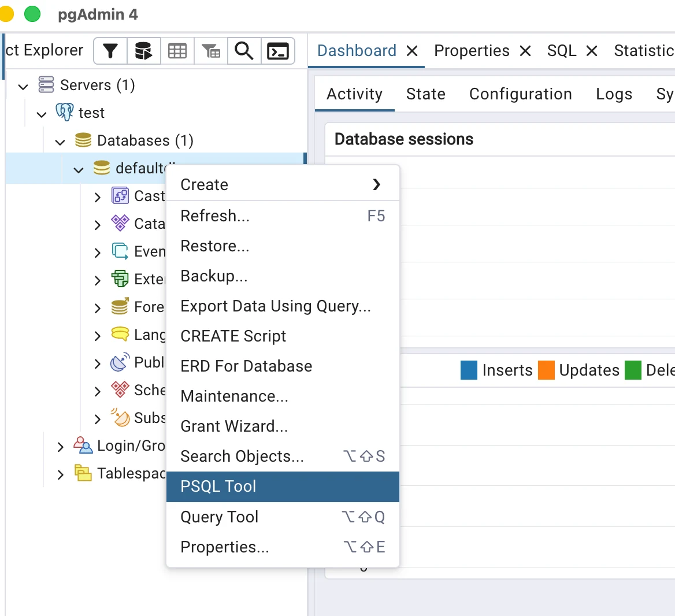Click the Extensions node icon
The height and width of the screenshot is (616, 675).
click(x=120, y=279)
